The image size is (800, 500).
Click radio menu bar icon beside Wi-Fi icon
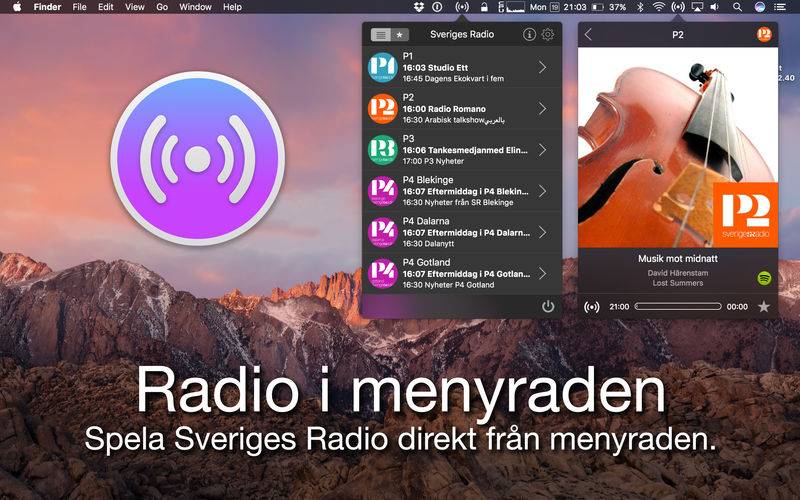point(678,7)
